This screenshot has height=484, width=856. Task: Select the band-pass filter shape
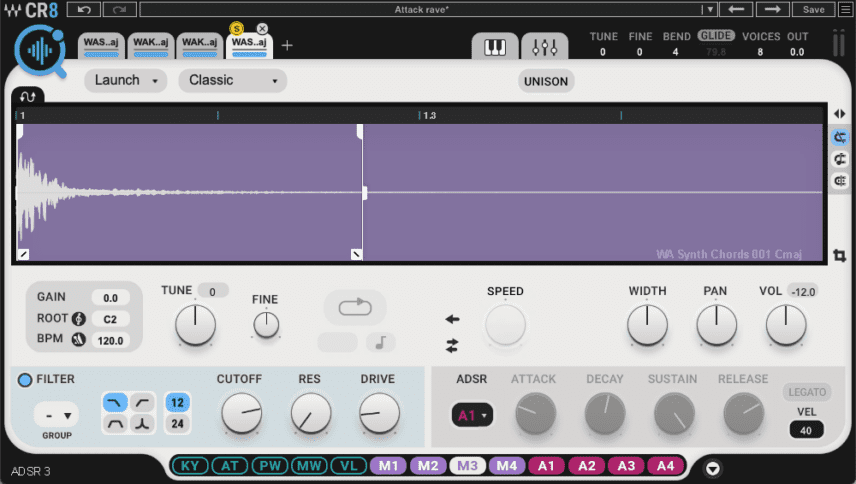point(115,423)
